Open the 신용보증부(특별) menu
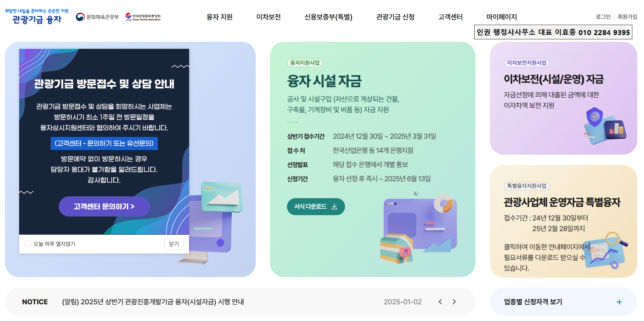This screenshot has width=644, height=322. click(328, 17)
